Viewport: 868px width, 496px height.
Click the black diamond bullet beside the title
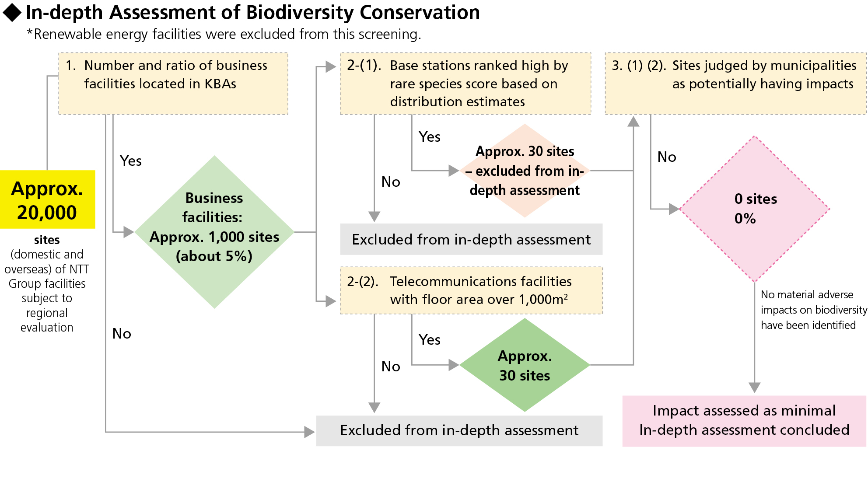(12, 13)
